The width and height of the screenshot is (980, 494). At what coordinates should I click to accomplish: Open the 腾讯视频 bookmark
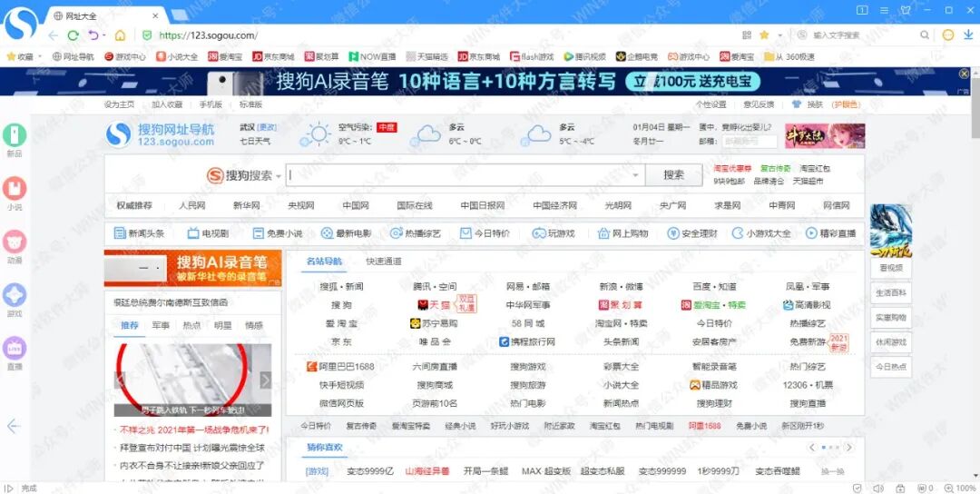coord(584,56)
